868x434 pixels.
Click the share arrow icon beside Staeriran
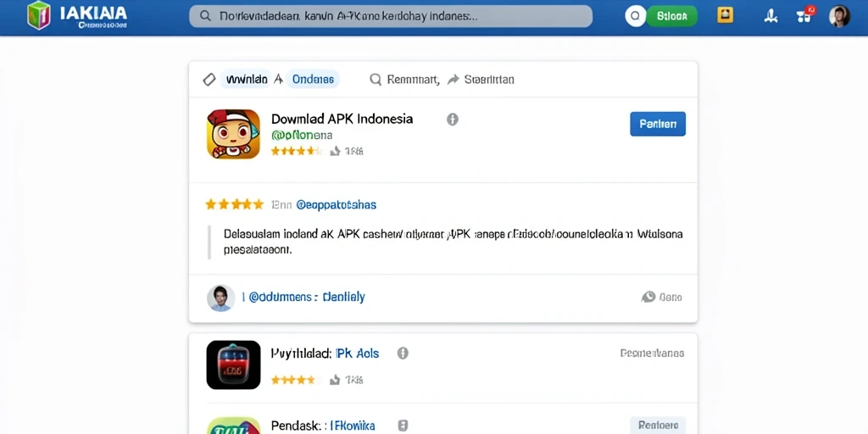[x=453, y=80]
